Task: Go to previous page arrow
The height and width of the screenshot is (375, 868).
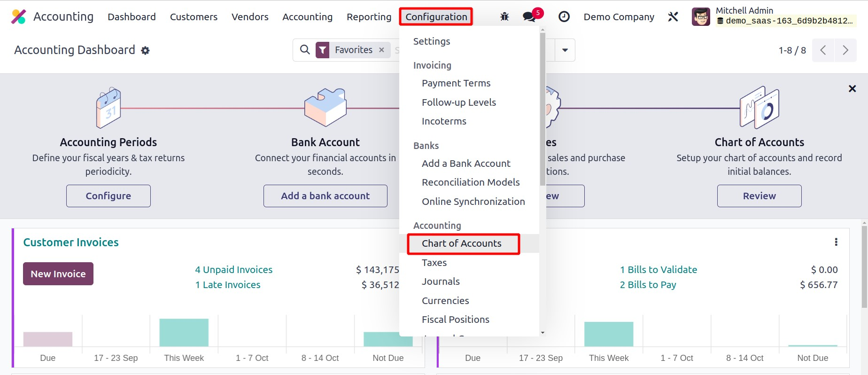Action: (x=823, y=50)
